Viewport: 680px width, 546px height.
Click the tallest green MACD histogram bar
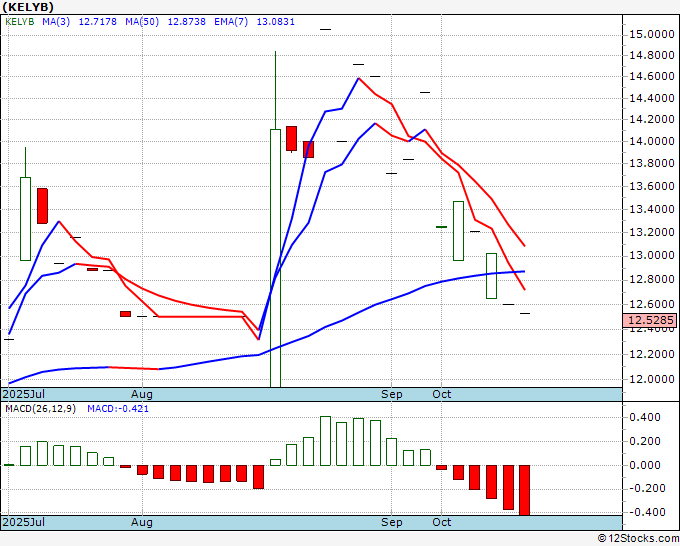(325, 441)
